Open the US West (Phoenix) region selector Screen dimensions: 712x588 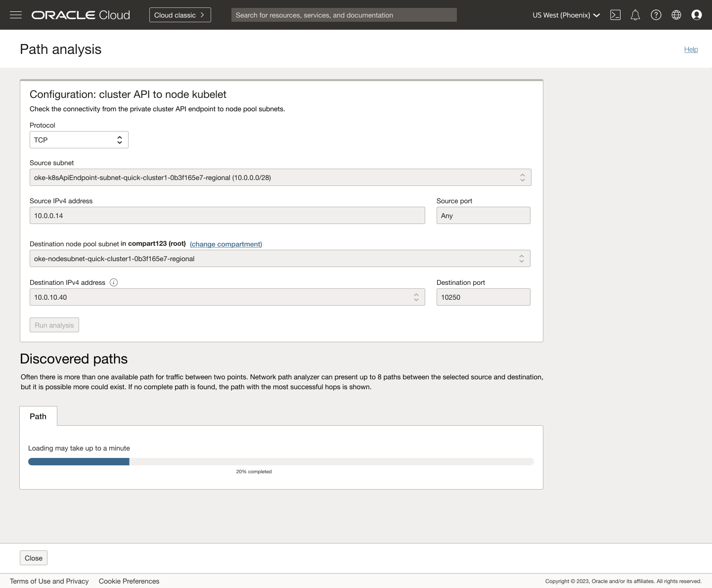pyautogui.click(x=565, y=15)
